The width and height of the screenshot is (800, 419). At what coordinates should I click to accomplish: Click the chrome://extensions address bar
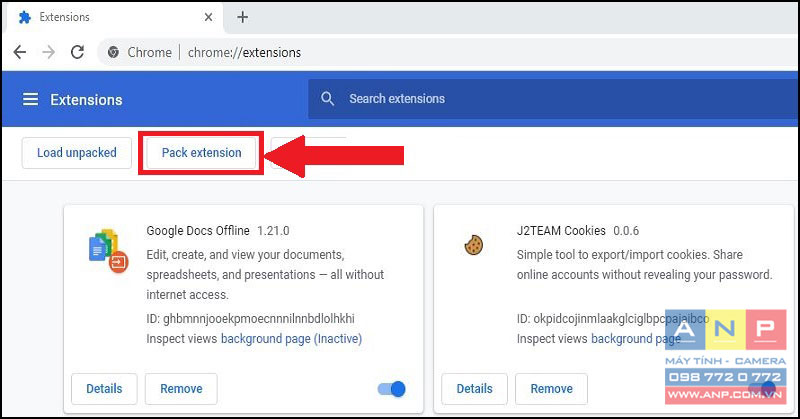point(449,52)
